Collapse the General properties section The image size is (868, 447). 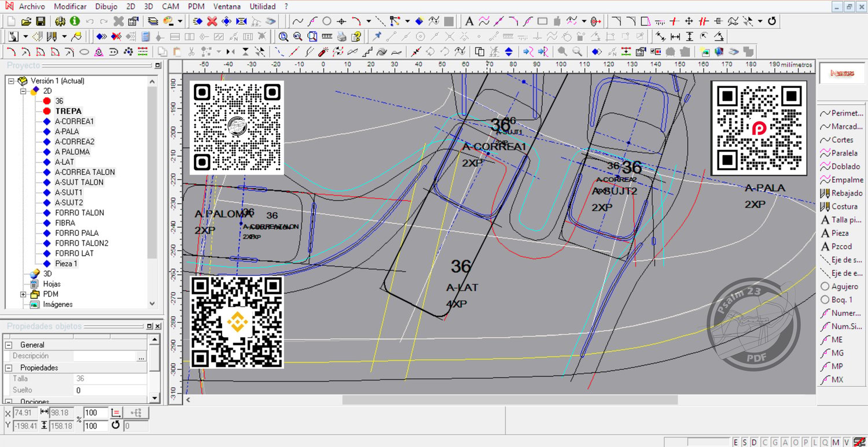pyautogui.click(x=9, y=345)
